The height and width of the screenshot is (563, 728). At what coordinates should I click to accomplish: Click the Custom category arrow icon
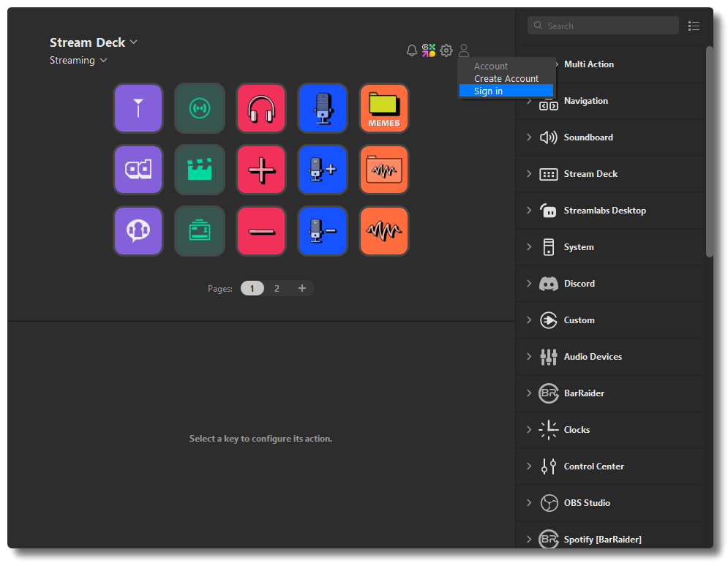(x=548, y=320)
